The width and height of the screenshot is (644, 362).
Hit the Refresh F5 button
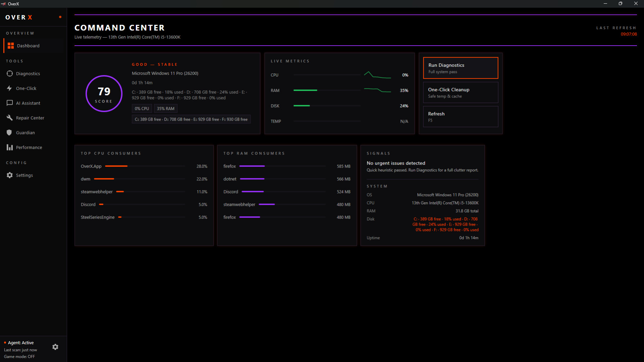(460, 117)
